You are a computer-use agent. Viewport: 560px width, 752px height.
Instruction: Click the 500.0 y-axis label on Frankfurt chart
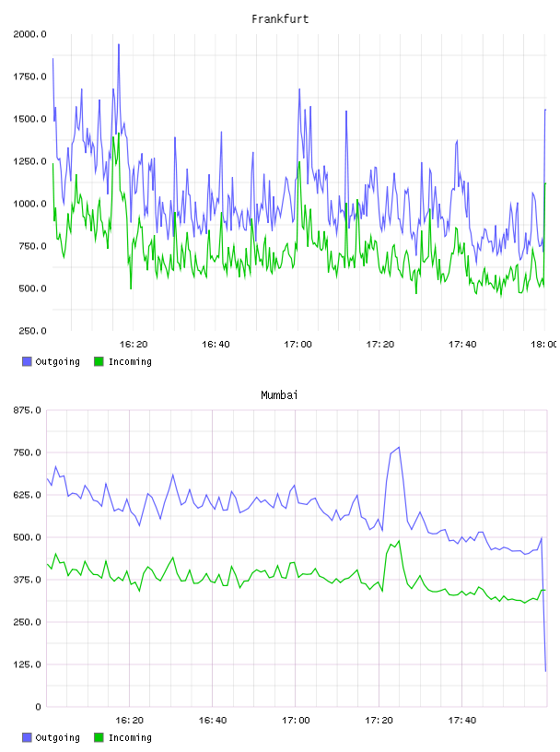coord(32,288)
